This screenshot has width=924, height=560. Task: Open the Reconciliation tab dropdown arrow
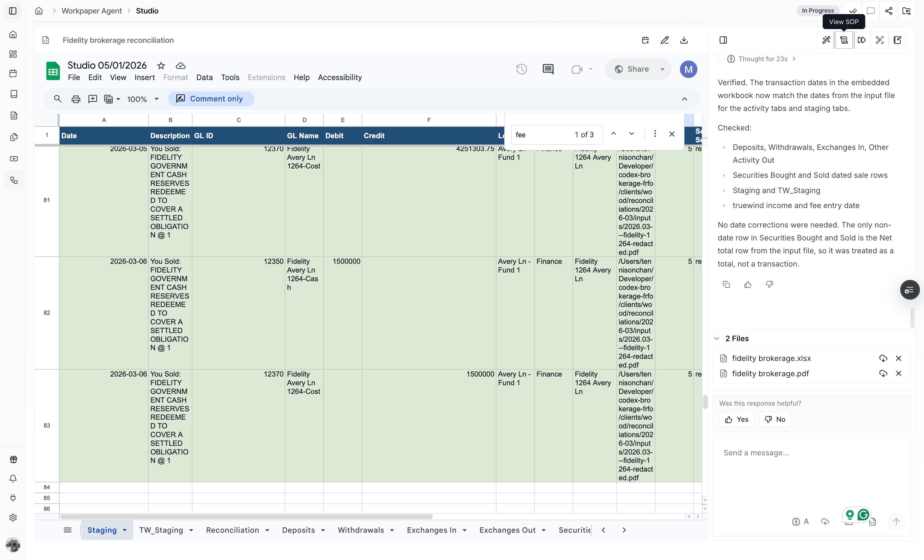coord(267,530)
